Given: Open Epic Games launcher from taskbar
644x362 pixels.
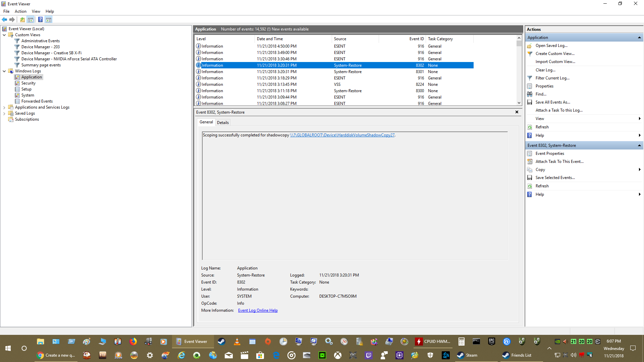Looking at the screenshot, I should [x=491, y=342].
